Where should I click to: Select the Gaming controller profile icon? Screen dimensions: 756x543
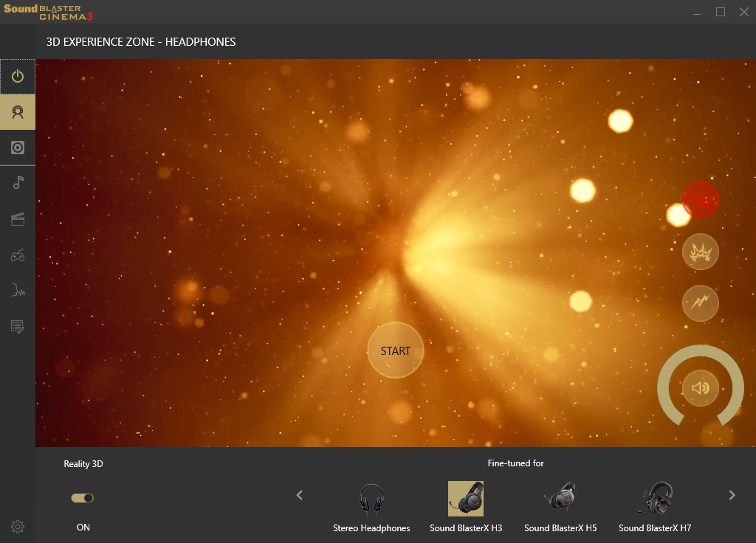(18, 255)
